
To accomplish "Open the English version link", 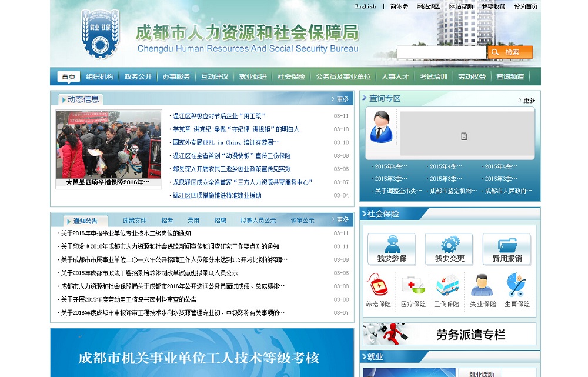I will point(365,6).
